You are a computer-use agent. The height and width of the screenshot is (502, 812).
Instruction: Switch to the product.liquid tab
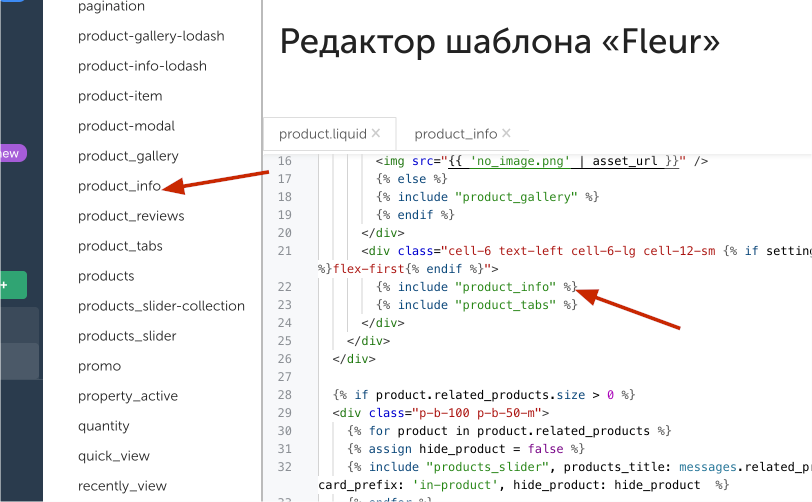(x=322, y=134)
